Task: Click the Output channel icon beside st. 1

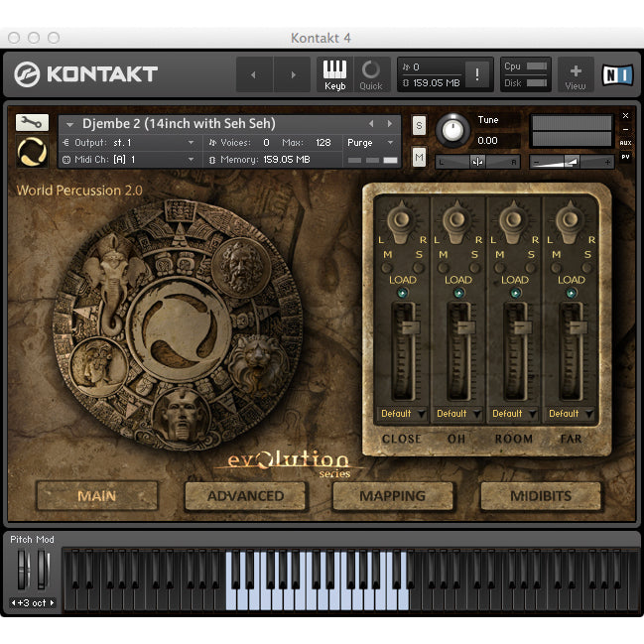Action: click(x=66, y=143)
